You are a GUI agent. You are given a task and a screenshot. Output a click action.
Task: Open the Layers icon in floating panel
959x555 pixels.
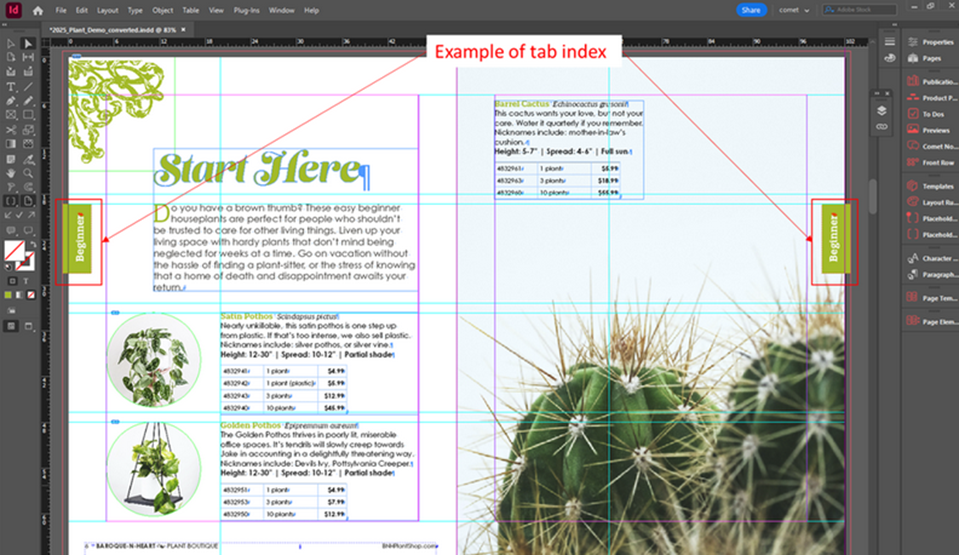881,111
